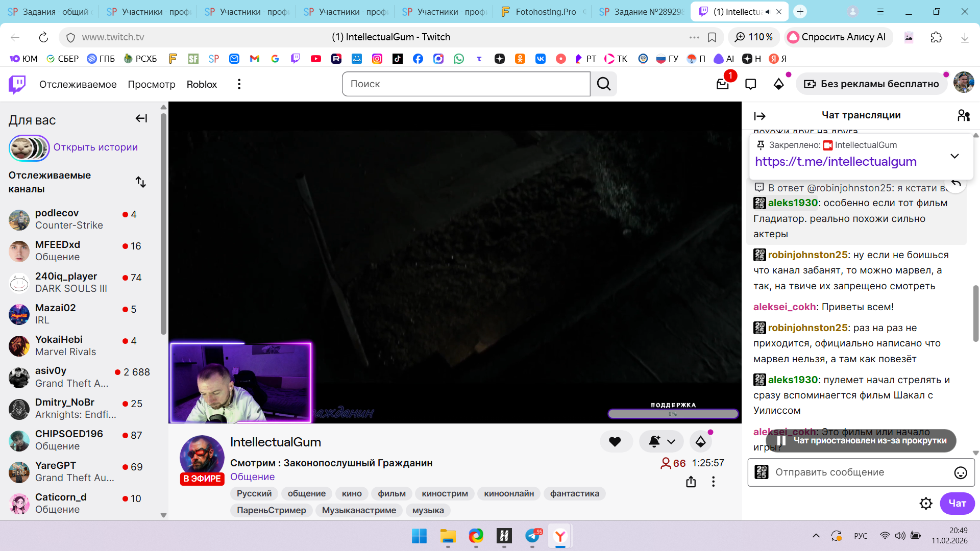Open the Просмотр tab
Screen dimensions: 980x551
pos(151,84)
